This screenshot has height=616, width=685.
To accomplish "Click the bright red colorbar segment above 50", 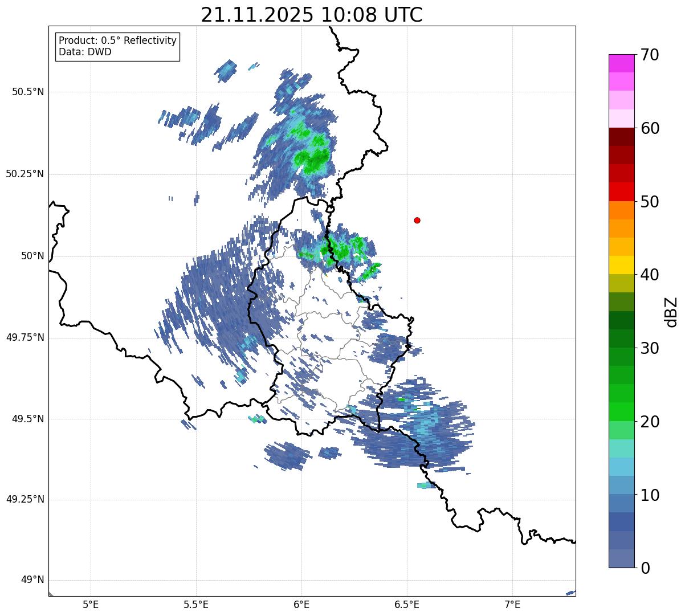I will tap(621, 192).
